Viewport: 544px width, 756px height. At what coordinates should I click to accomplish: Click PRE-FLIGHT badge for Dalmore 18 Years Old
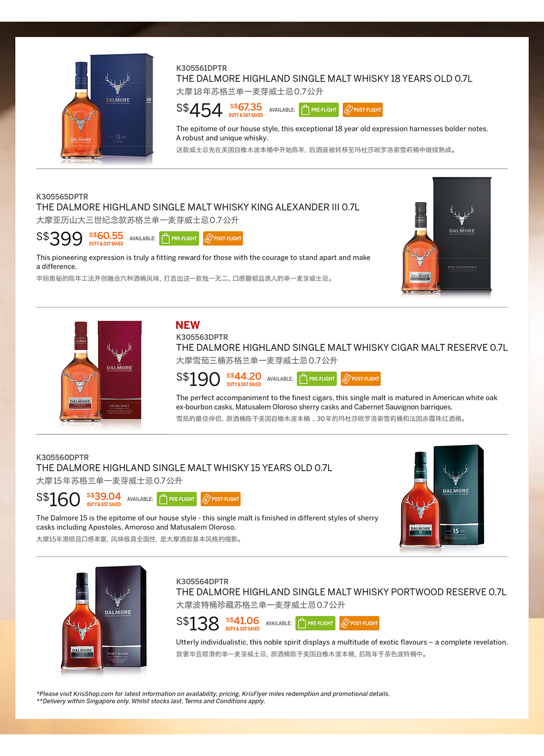(x=319, y=110)
